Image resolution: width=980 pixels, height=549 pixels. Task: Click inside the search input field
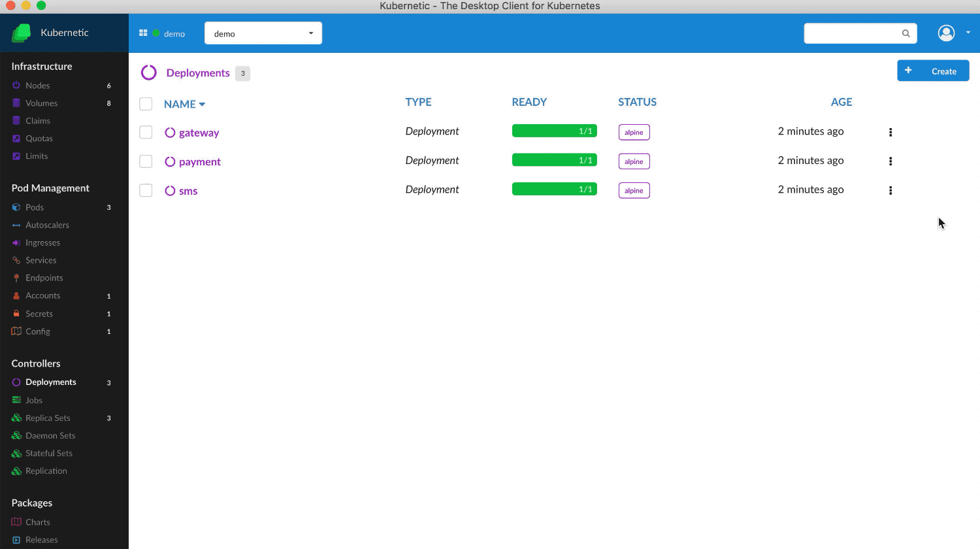point(852,33)
